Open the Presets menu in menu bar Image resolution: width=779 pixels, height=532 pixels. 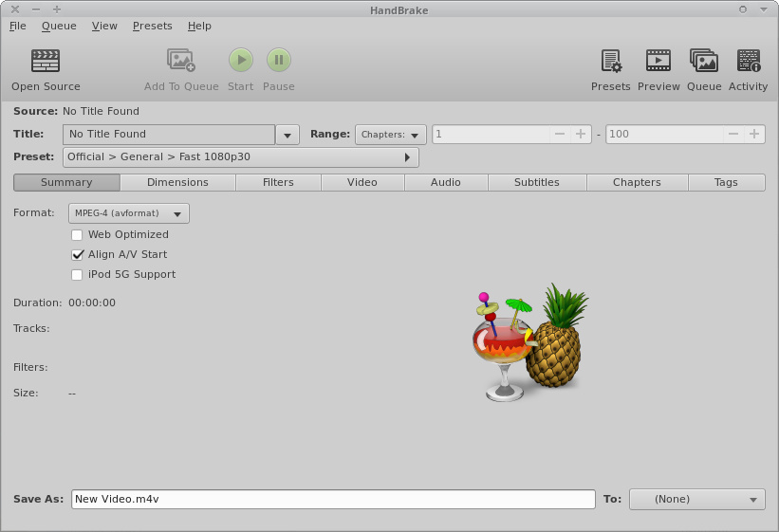(x=152, y=26)
